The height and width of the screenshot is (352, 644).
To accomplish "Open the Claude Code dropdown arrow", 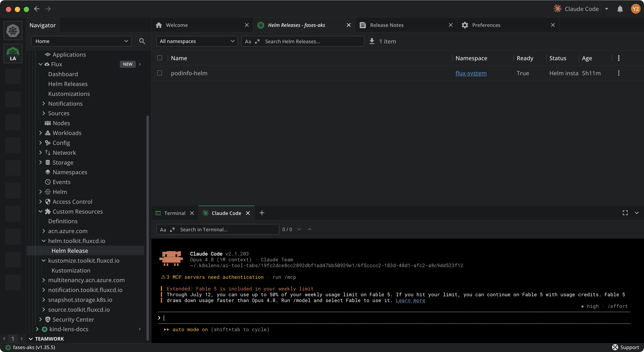I will click(x=606, y=9).
